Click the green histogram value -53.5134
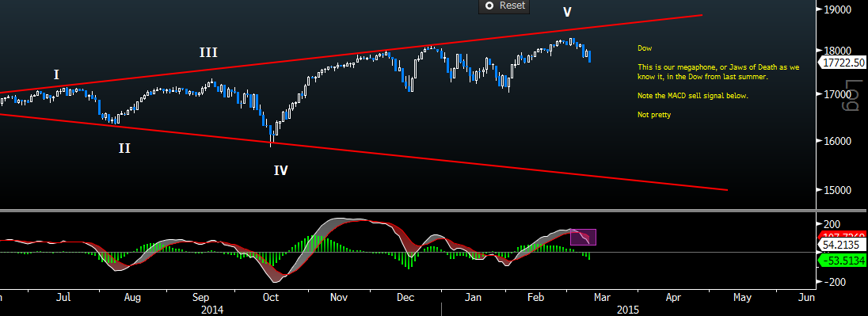868x316 pixels. 841,261
